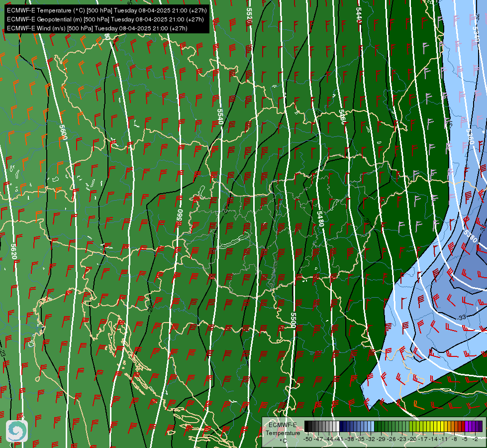Click the -47 legend value
This screenshot has width=487, height=448.
click(x=318, y=439)
